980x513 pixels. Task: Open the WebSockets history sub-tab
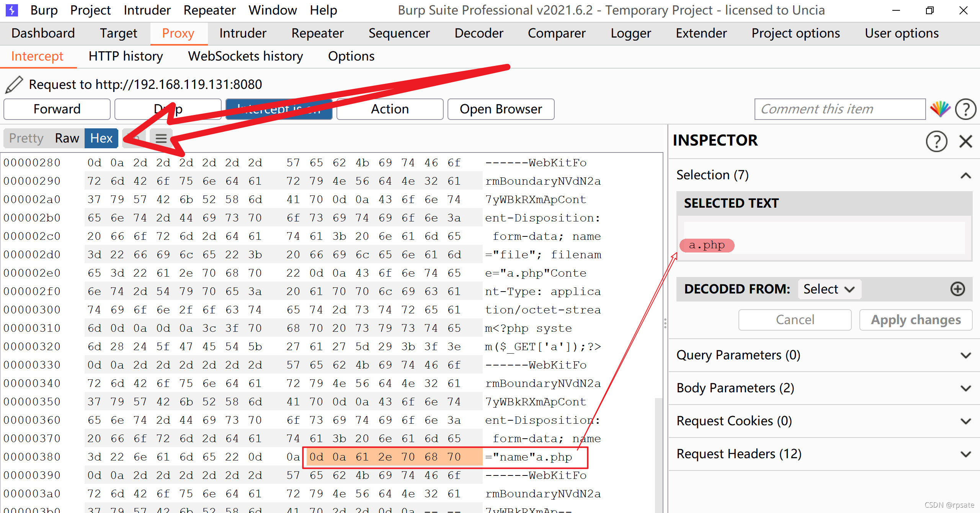coord(246,57)
